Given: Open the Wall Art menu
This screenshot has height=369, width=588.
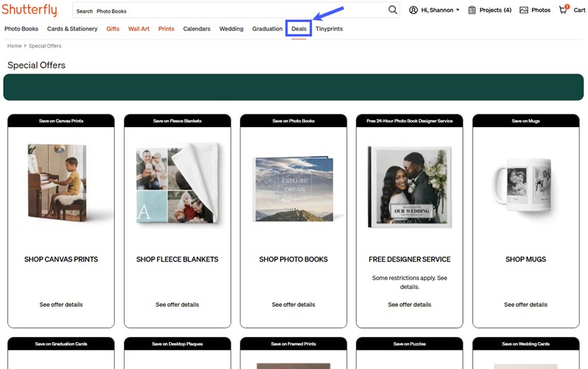Looking at the screenshot, I should coord(139,29).
